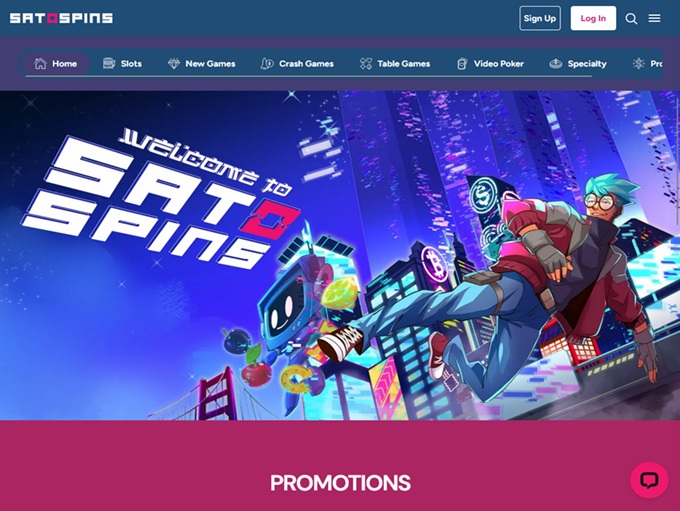
Task: Click the Log In button
Action: pos(593,18)
